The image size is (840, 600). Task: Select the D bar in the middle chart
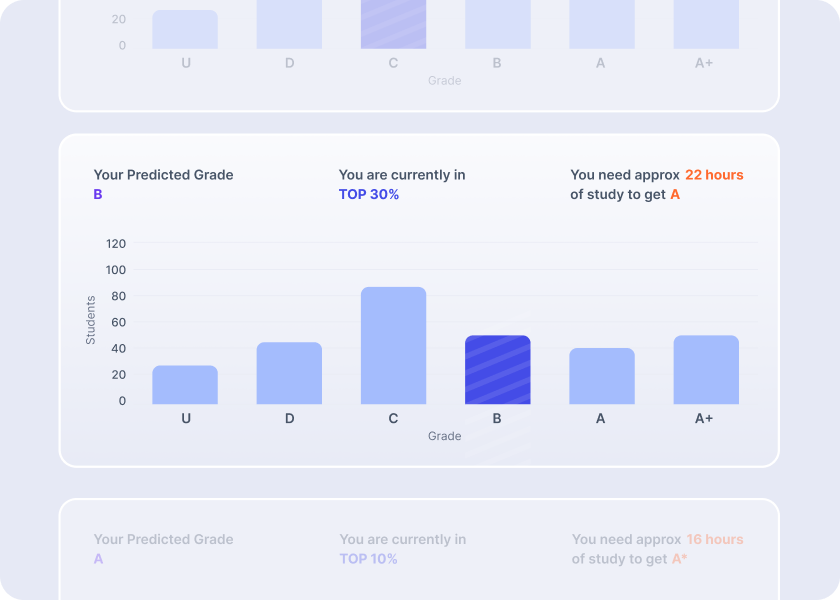[x=289, y=373]
